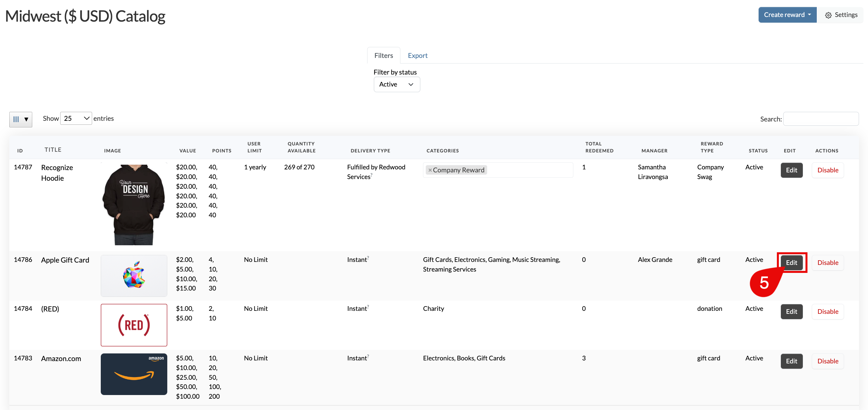The width and height of the screenshot is (868, 410).
Task: Click the (RED) reward title
Action: coord(50,309)
